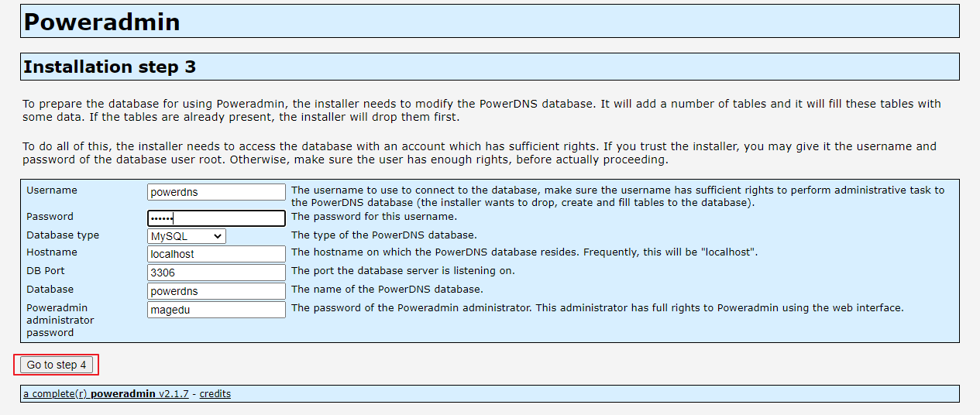Click the Hostname row label

[51, 252]
